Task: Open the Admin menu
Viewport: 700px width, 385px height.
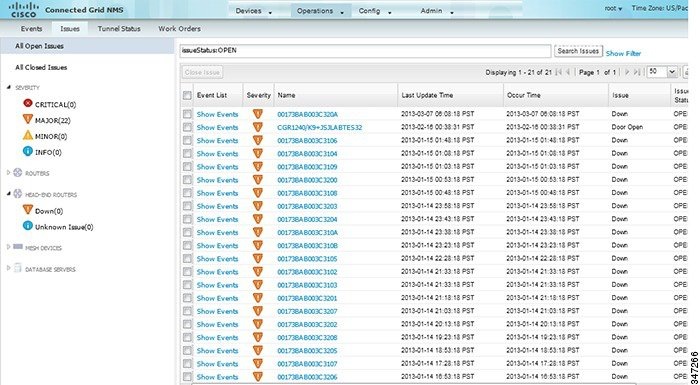Action: click(x=437, y=11)
